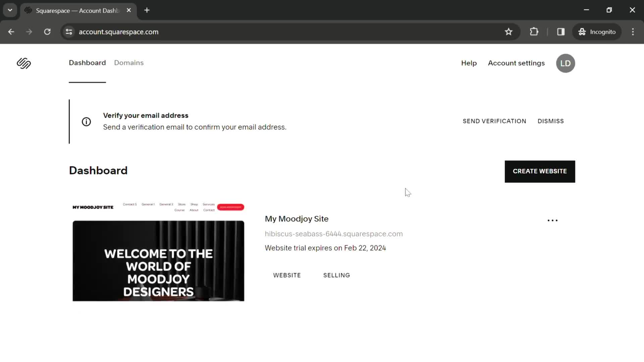
Task: Click the Squarespace logo icon
Action: [x=23, y=63]
